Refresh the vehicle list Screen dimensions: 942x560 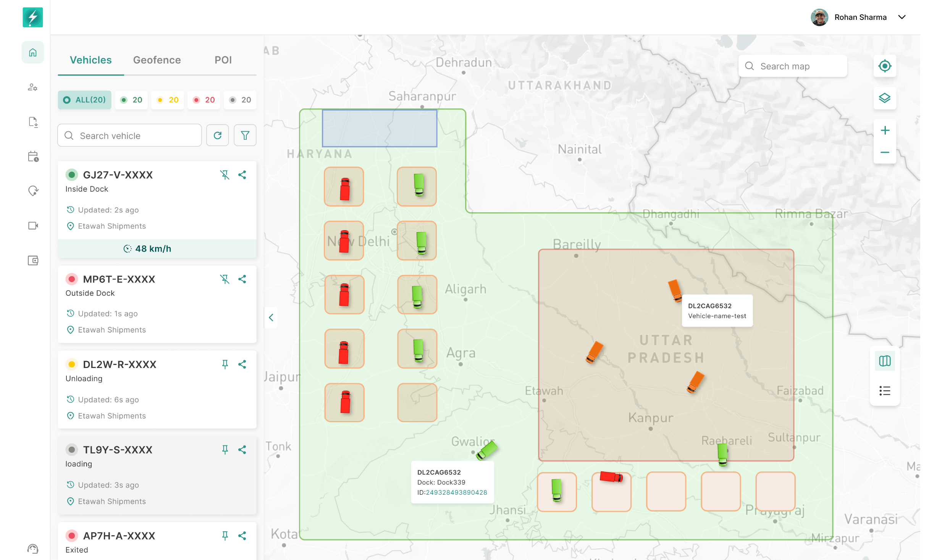point(217,135)
